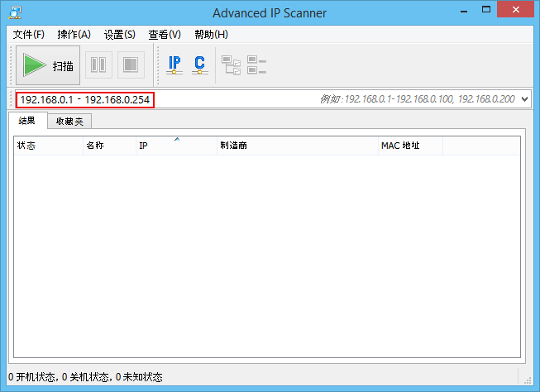Switch to the 收藏夹 tab
Image resolution: width=540 pixels, height=392 pixels.
click(69, 122)
